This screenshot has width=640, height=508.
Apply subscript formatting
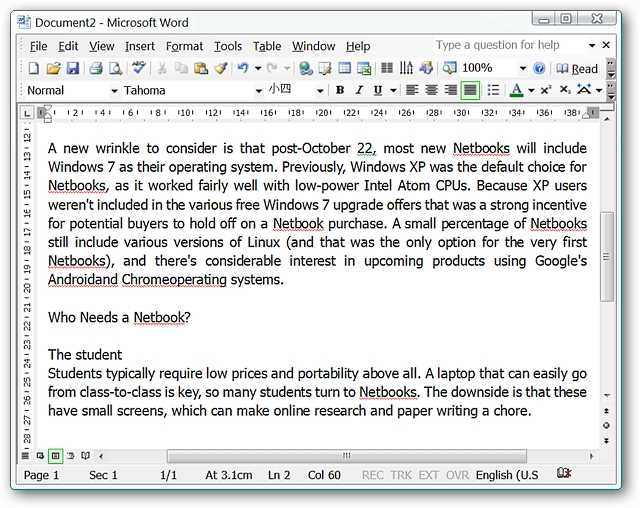[565, 90]
